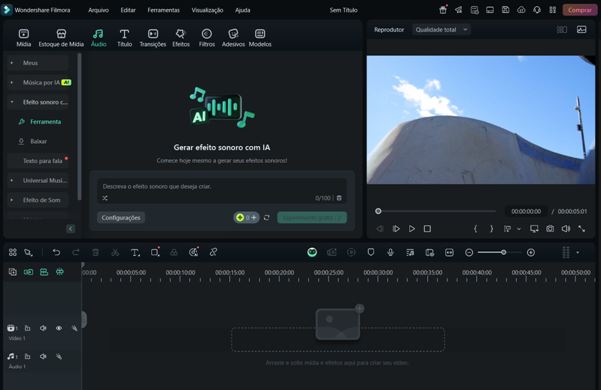Screen dimensions: 603x390
Task: Open the Transições tab
Action: coord(153,38)
